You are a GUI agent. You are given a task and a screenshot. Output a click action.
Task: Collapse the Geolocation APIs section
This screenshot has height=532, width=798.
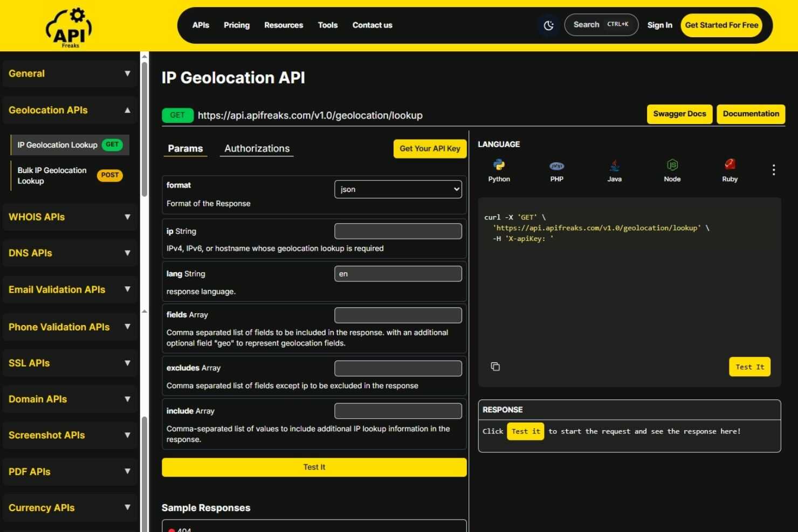pos(70,110)
